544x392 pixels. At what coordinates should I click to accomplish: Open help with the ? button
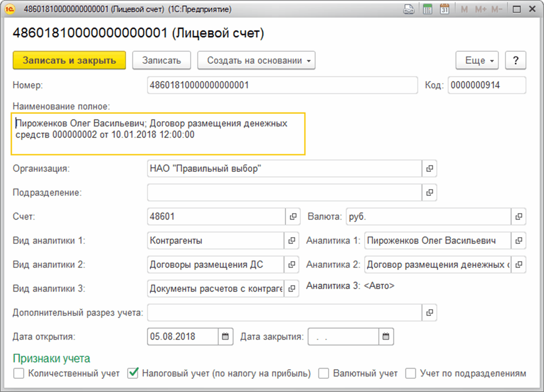coord(516,60)
